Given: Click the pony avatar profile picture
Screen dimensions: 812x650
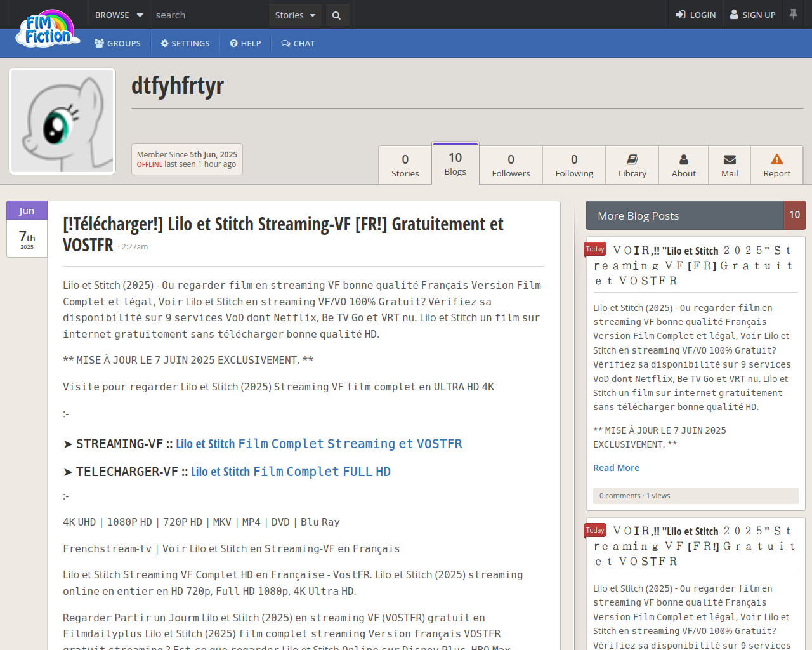Looking at the screenshot, I should 62,121.
